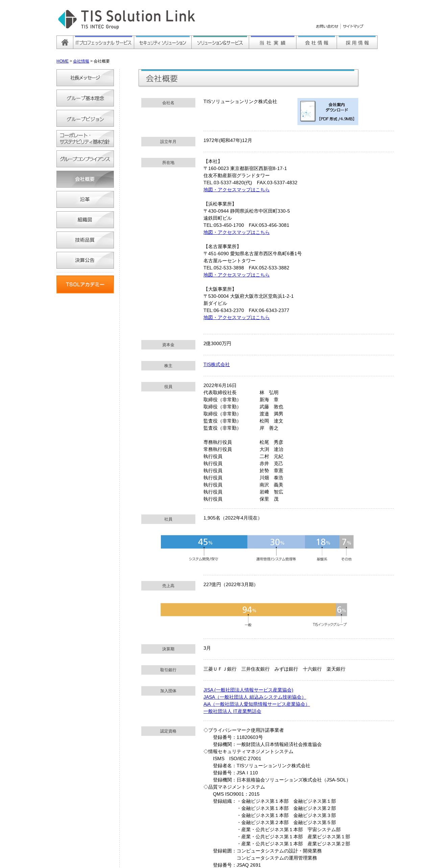Select 沿革 in sidebar
The height and width of the screenshot is (868, 434).
pos(85,199)
